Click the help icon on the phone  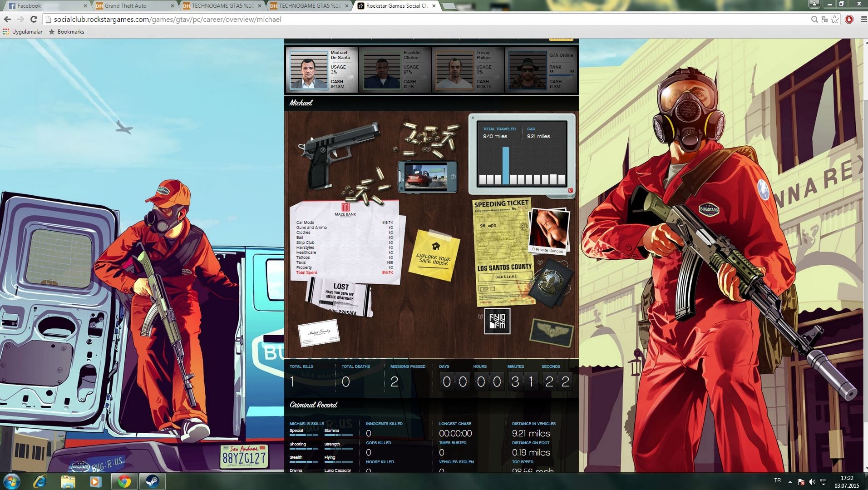453,177
